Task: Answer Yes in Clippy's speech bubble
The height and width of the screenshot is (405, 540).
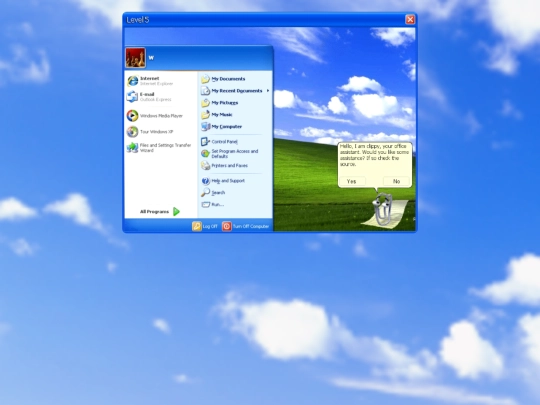Action: point(352,181)
